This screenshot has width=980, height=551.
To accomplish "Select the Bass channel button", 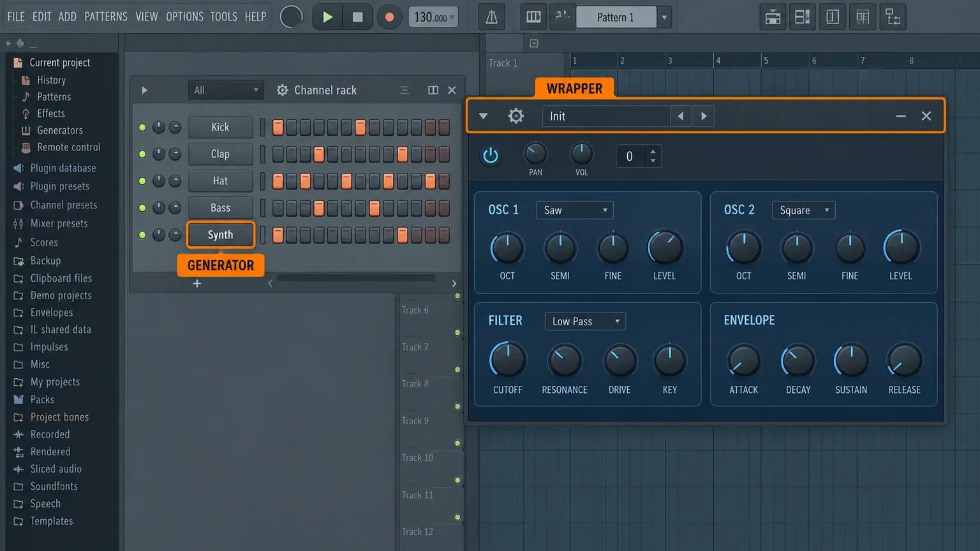I will 220,208.
